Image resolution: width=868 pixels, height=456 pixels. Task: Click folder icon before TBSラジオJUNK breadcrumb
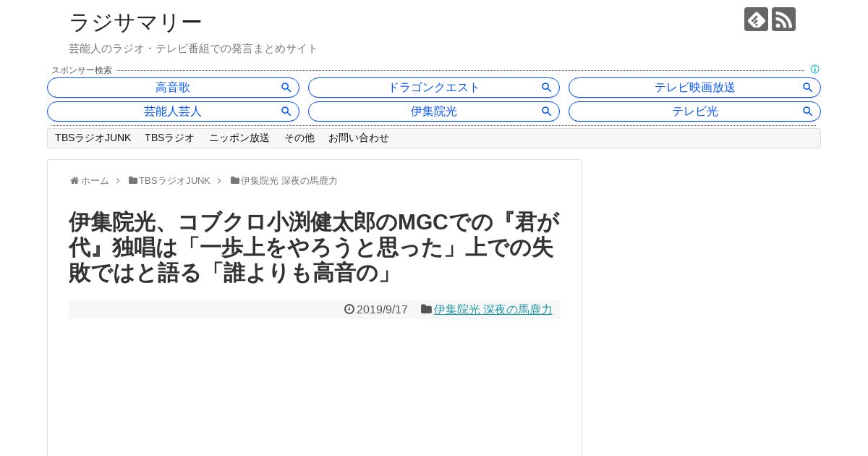pos(133,181)
